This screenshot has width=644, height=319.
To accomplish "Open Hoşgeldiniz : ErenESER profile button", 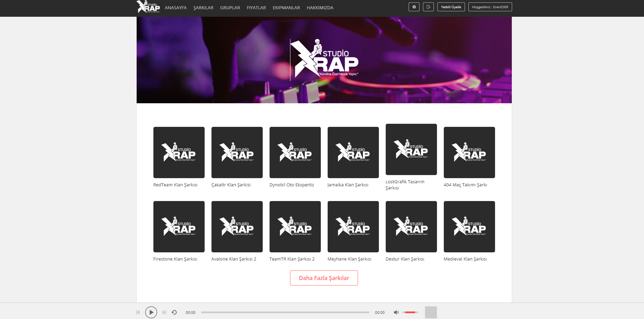I will 490,7.
